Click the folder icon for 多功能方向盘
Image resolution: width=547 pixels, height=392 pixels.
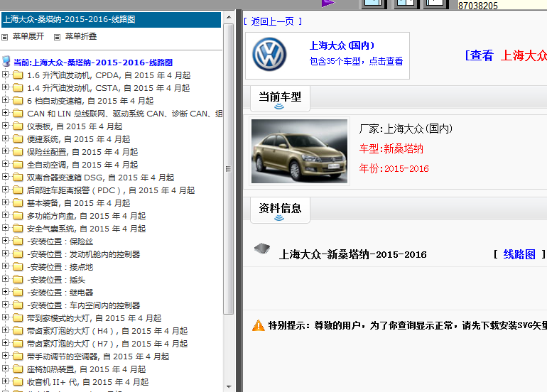click(18, 216)
